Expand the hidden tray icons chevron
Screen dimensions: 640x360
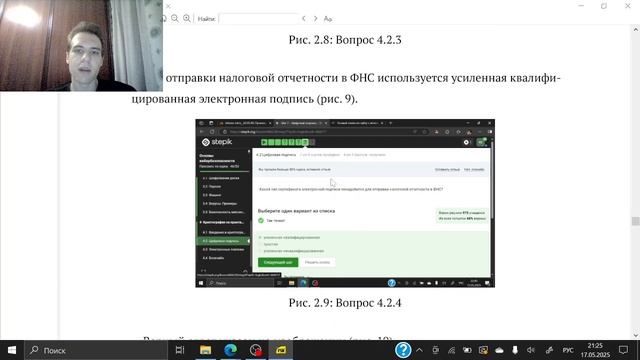[419, 350]
